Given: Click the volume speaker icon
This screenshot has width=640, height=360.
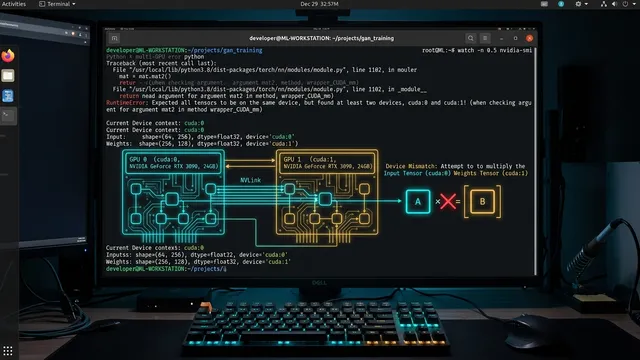Looking at the screenshot, I should 614,4.
